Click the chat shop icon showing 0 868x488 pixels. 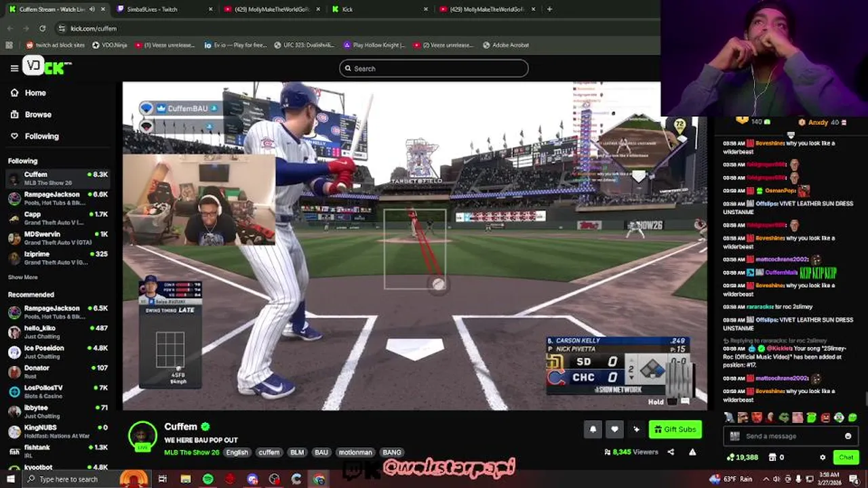tap(772, 457)
